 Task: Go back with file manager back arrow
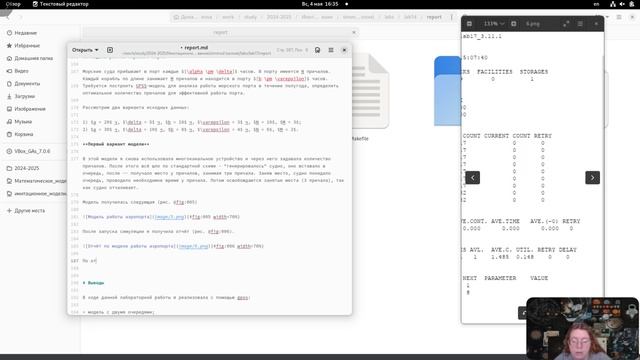(x=8, y=17)
